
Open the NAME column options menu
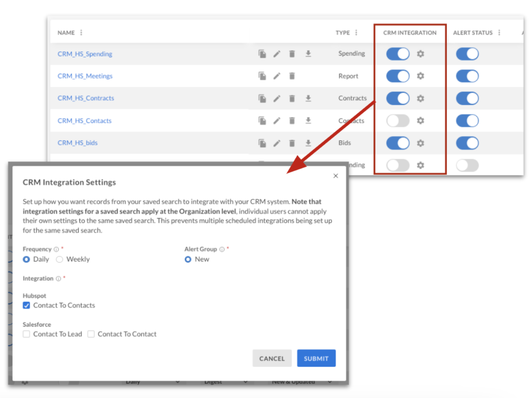tap(81, 33)
